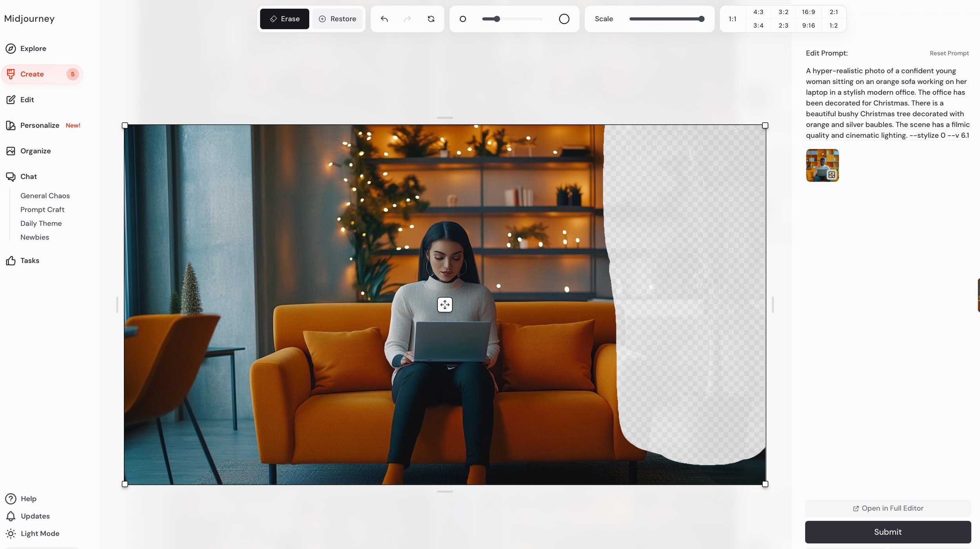This screenshot has width=980, height=549.
Task: Submit the edit
Action: pyautogui.click(x=888, y=532)
